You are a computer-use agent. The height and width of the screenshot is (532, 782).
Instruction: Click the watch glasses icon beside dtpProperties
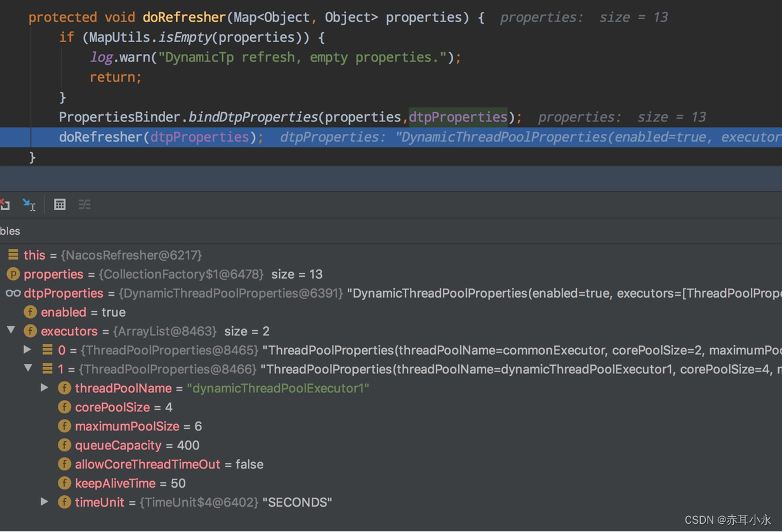click(x=13, y=293)
